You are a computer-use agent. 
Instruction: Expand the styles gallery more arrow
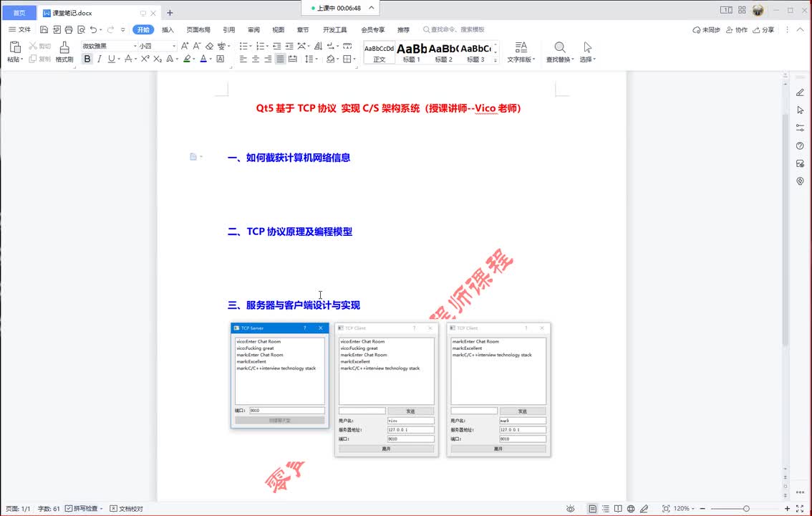tap(495, 59)
